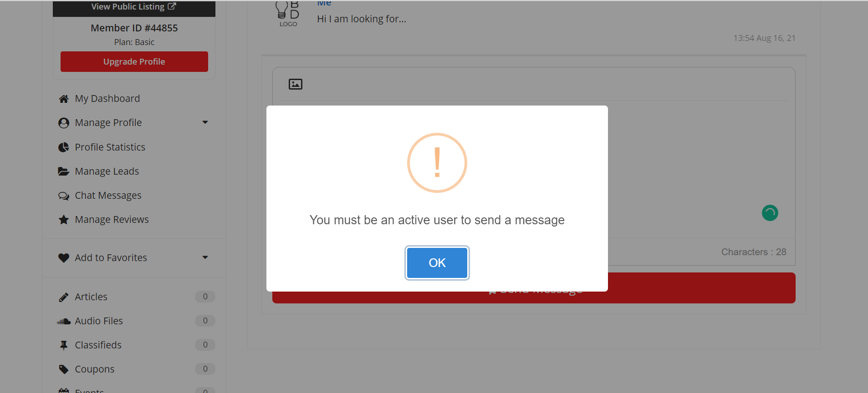Click the Add to Favorites heart icon

(x=64, y=258)
